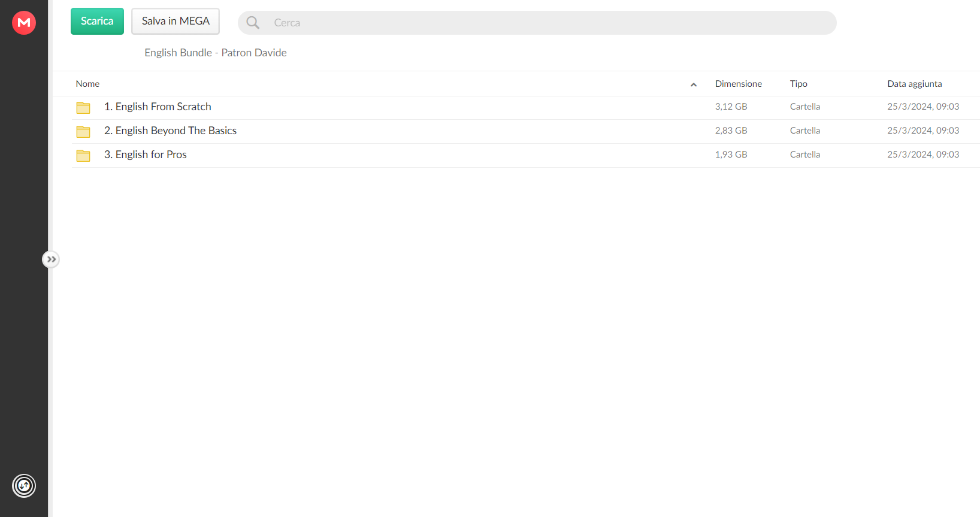This screenshot has height=517, width=980.
Task: Click Salva in MEGA button
Action: coord(176,21)
